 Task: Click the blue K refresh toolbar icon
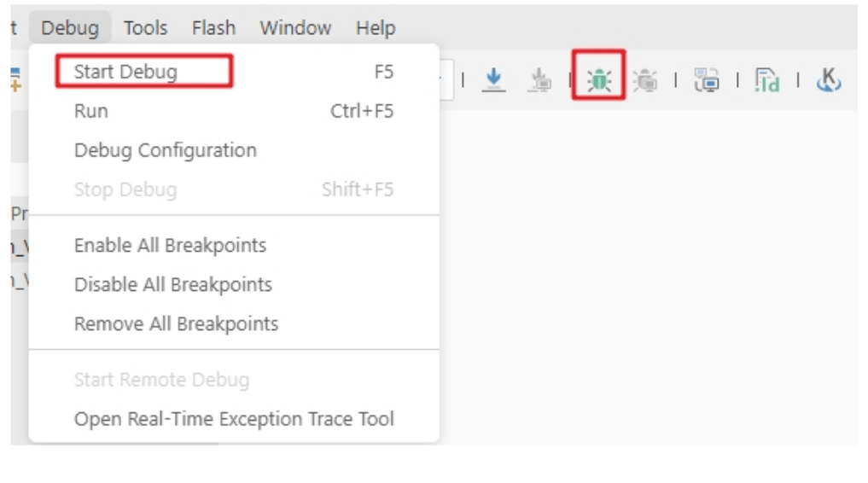coord(828,80)
